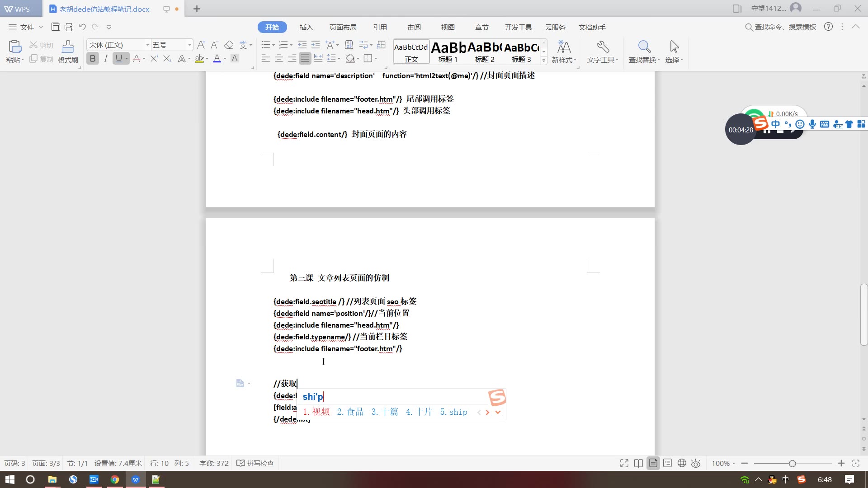Viewport: 868px width, 488px height.
Task: Click the decrease indent icon
Action: tap(302, 45)
